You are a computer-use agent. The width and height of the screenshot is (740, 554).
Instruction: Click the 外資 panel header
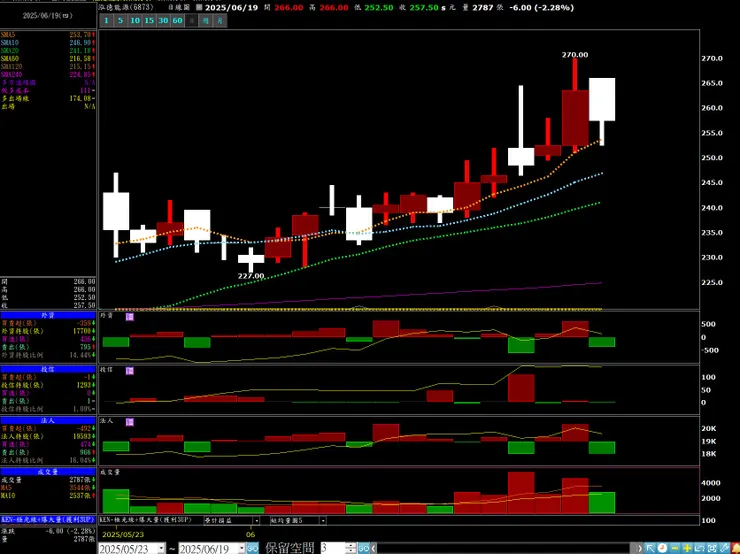click(x=48, y=315)
